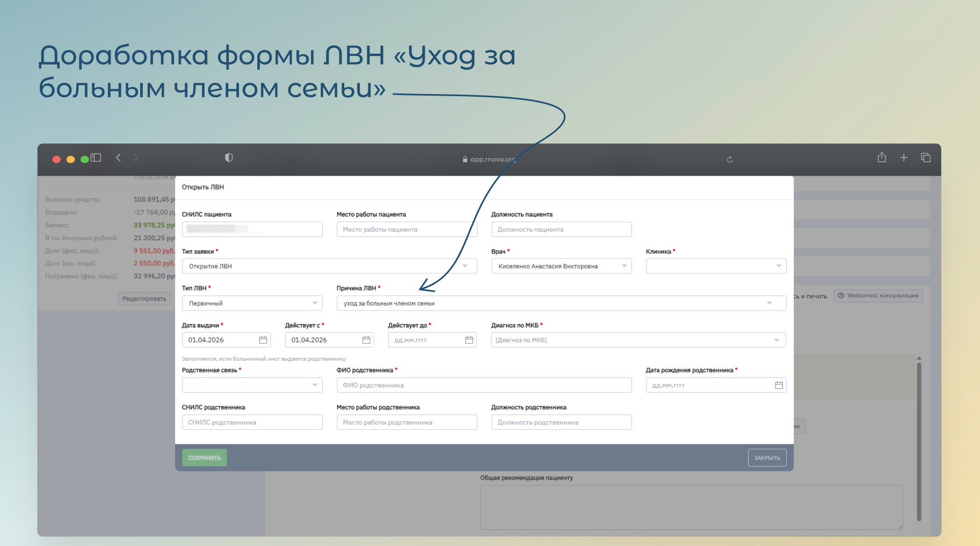Open calendar for Дата выдачи field
Viewport: 980px width, 546px height.
pos(263,340)
